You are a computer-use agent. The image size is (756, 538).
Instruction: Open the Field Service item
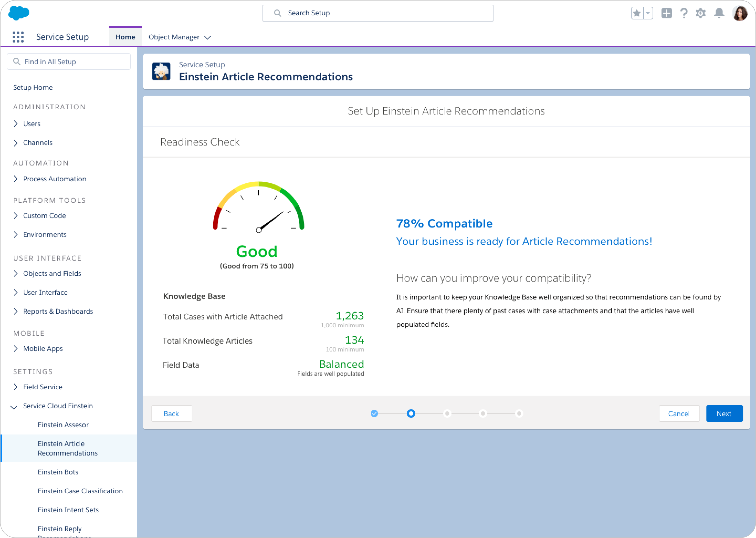[x=43, y=387]
